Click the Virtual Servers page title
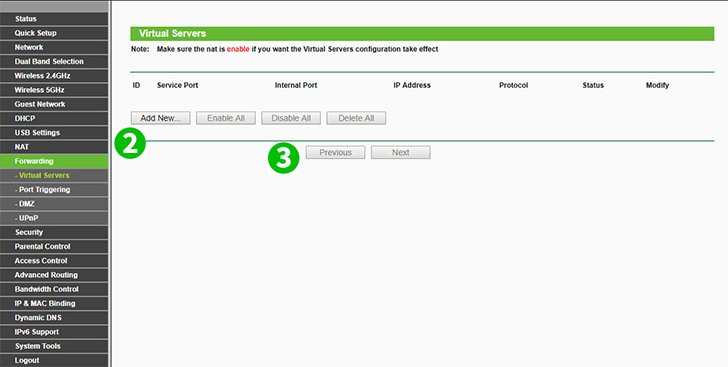 172,33
